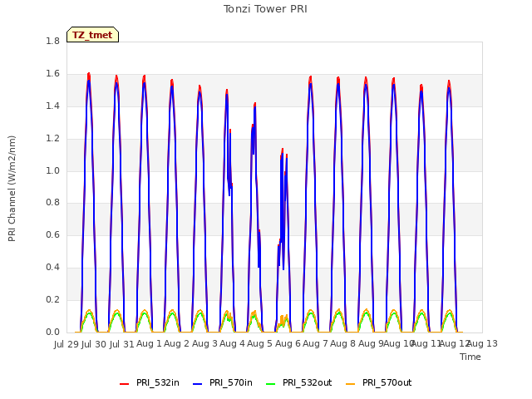The width and height of the screenshot is (532, 399).
Task: Click the blue PRI_570in legend swatch
Action: [198, 384]
